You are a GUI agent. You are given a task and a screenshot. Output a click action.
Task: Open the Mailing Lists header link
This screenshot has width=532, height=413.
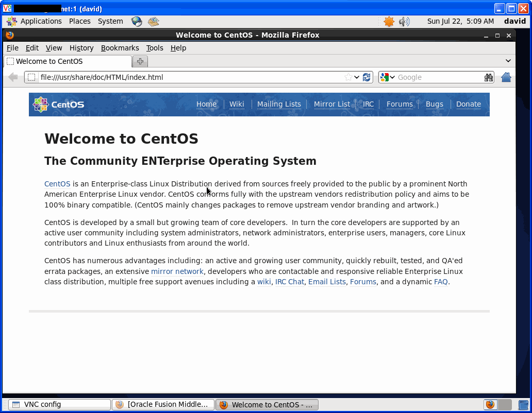click(x=279, y=105)
